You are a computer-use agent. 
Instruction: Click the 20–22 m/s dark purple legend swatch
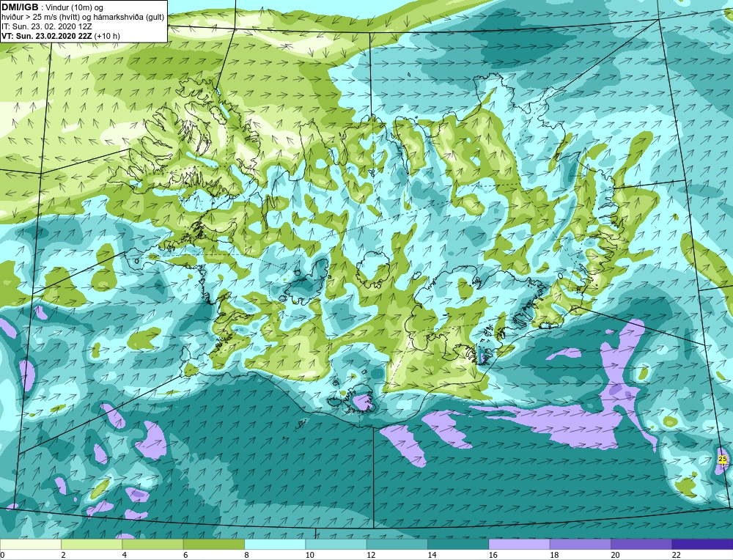[x=641, y=544]
